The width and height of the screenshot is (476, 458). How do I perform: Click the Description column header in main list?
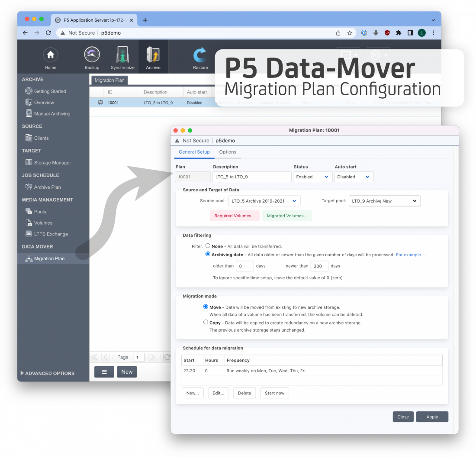tap(161, 92)
